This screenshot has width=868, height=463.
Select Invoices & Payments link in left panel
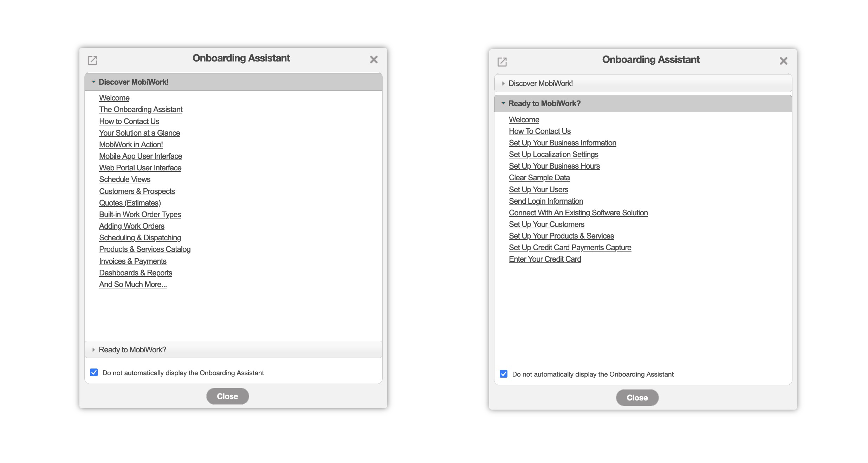click(132, 261)
